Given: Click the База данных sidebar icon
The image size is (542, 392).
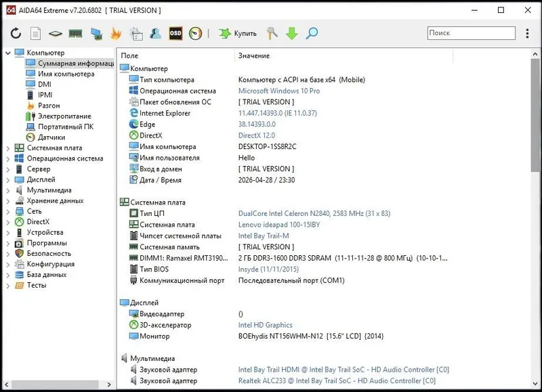Looking at the screenshot, I should [20, 275].
